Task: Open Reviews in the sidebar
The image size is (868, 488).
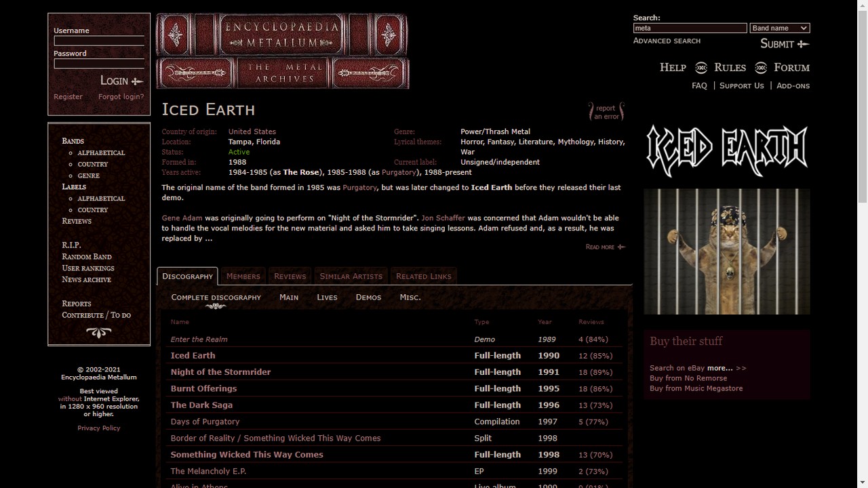Action: [x=77, y=221]
